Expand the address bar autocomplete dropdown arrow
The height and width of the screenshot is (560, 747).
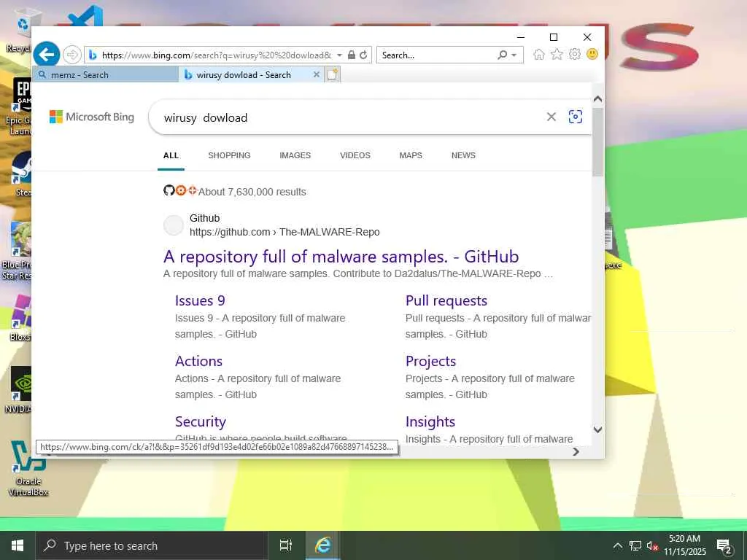[339, 55]
